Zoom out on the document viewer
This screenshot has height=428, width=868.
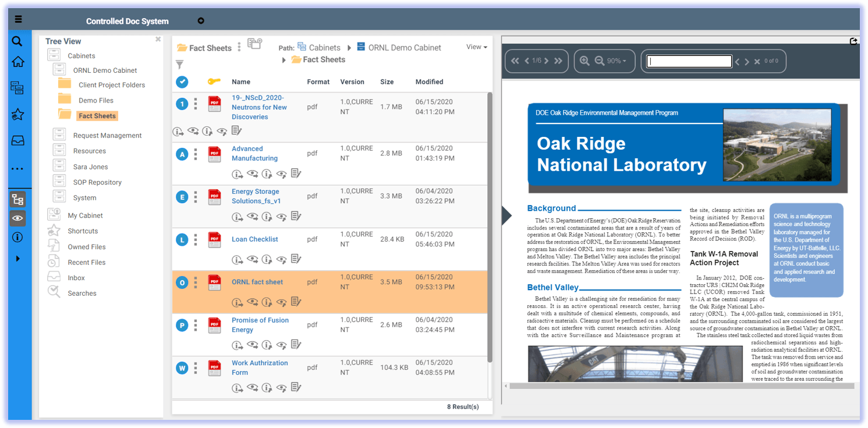pyautogui.click(x=599, y=61)
